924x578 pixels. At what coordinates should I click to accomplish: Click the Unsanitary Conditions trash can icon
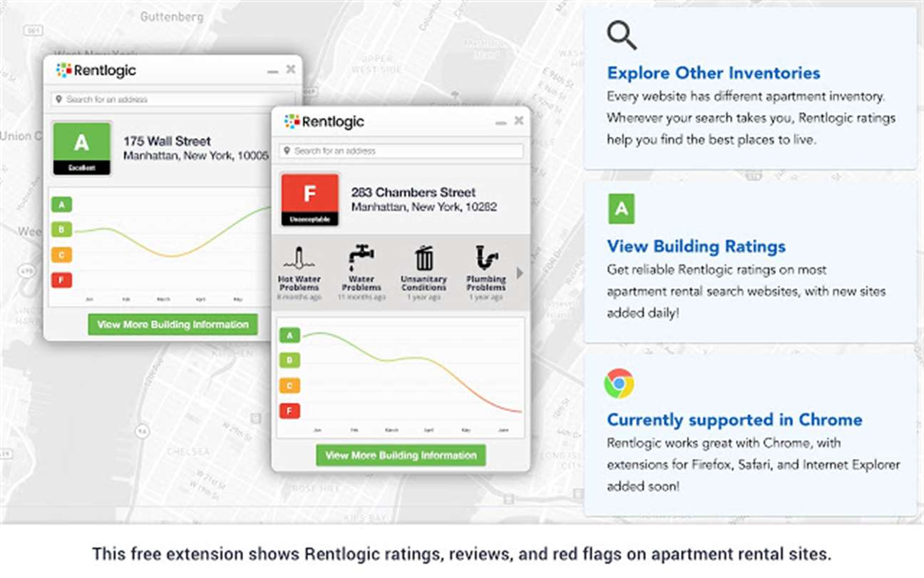point(423,258)
